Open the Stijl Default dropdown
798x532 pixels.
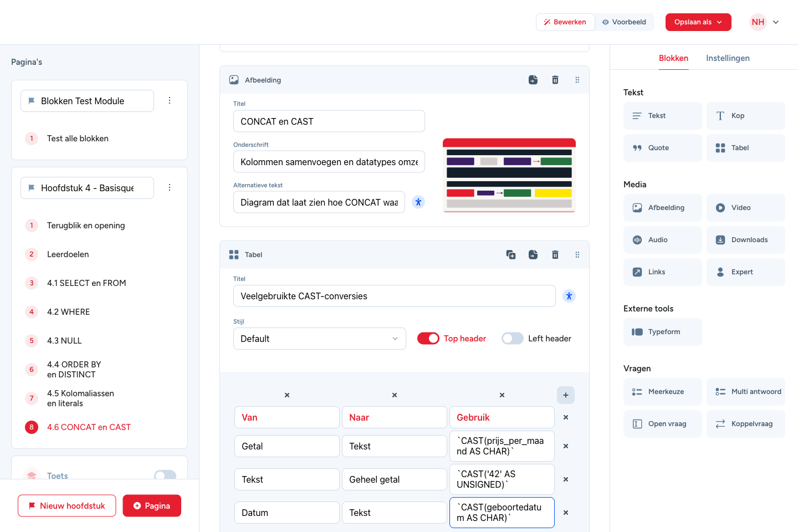click(320, 339)
